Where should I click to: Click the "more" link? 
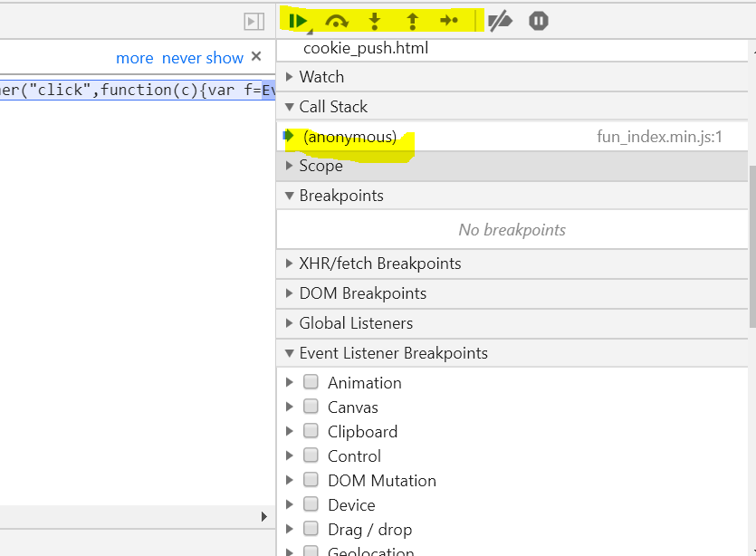coord(135,58)
